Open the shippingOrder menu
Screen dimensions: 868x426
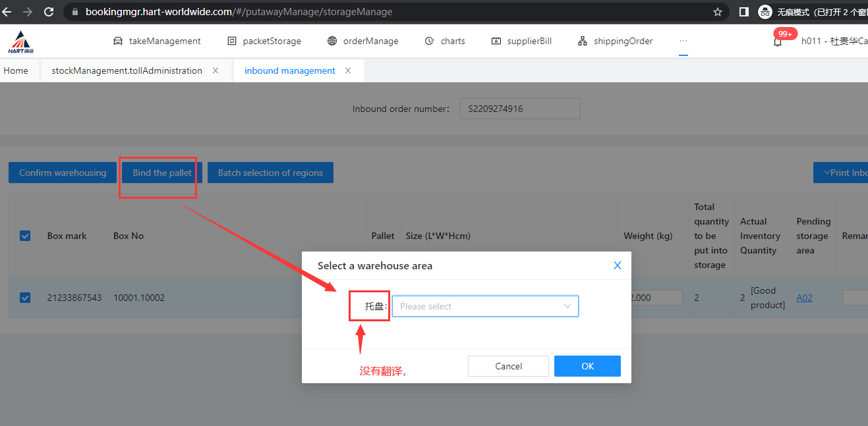pyautogui.click(x=615, y=41)
